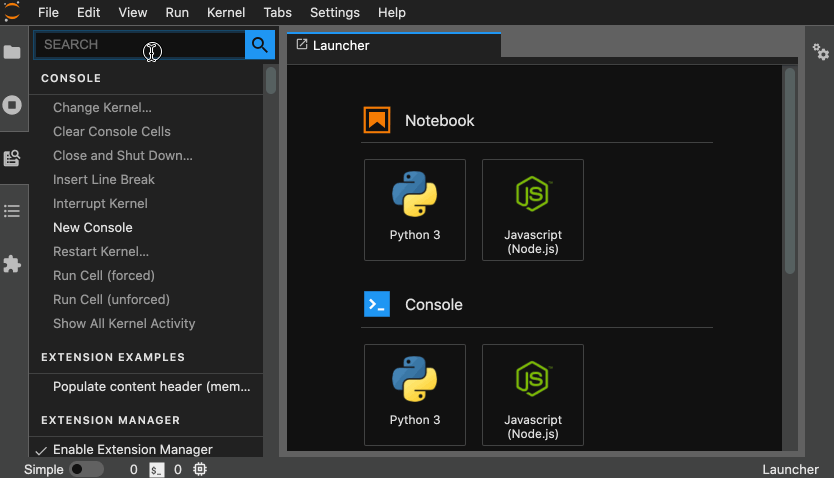Click the command palette scrollbar thumb
This screenshot has height=478, width=834.
pos(271,80)
